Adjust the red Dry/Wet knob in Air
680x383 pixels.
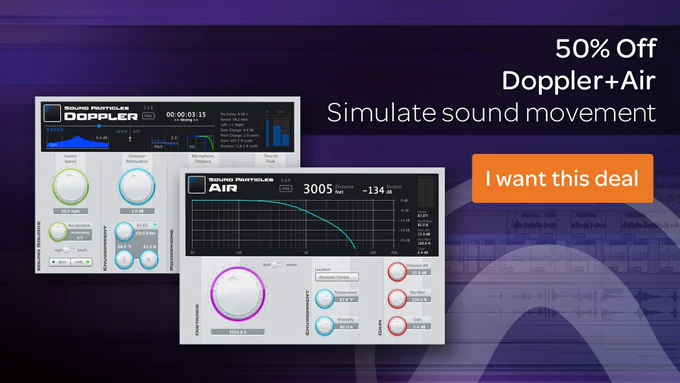(396, 299)
